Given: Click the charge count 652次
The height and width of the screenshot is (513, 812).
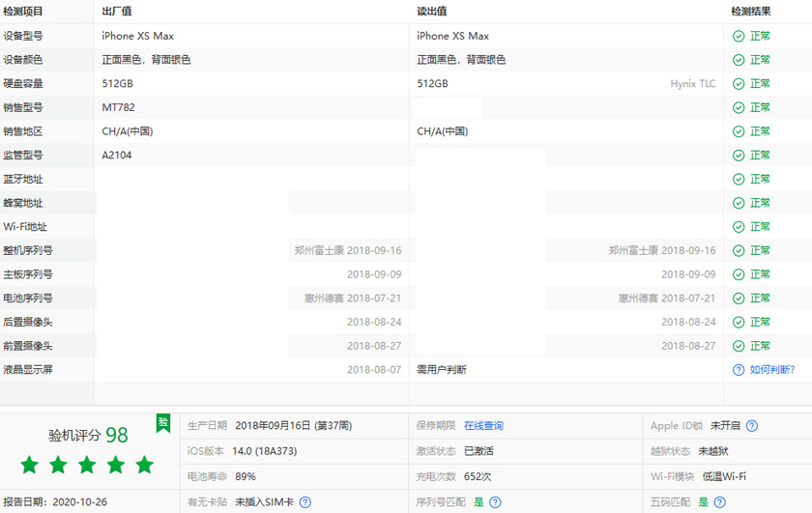Looking at the screenshot, I should click(478, 476).
